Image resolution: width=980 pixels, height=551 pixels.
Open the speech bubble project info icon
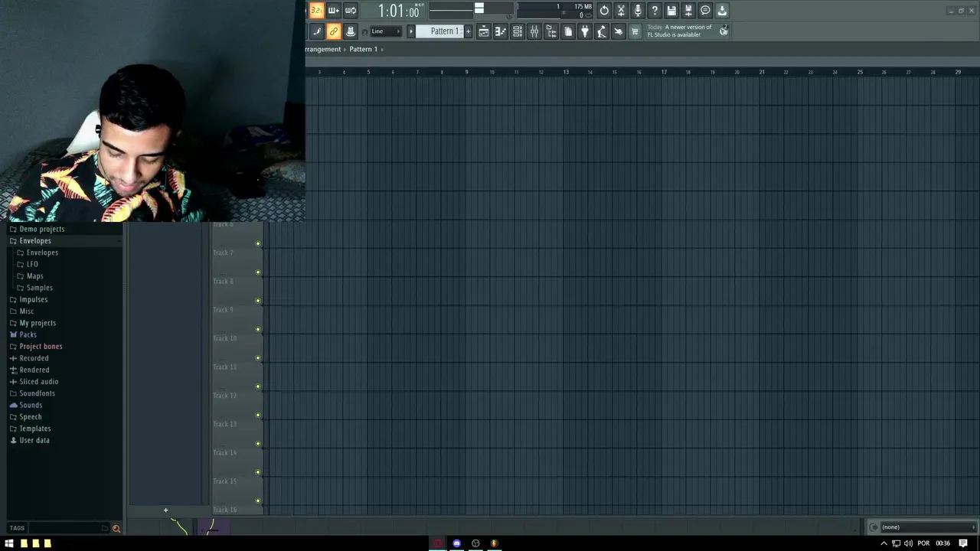pos(705,10)
